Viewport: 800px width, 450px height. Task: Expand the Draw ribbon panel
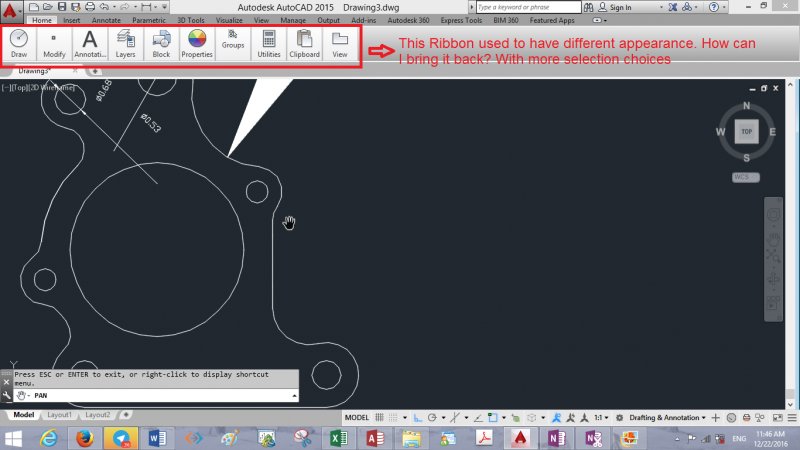19,43
